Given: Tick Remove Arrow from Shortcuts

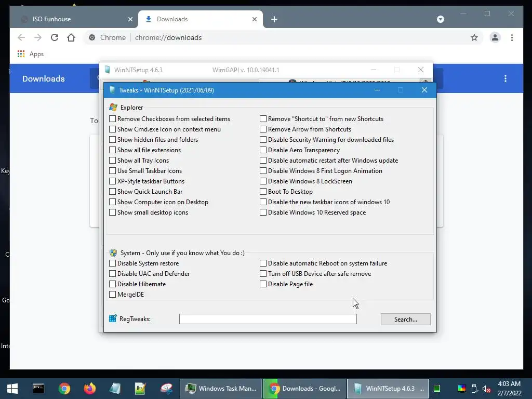Looking at the screenshot, I should [305, 129].
